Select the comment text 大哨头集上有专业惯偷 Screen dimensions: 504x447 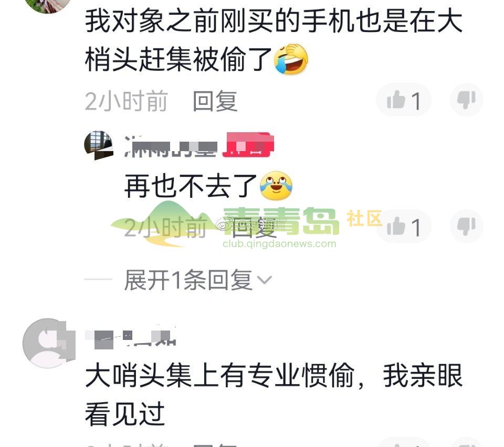(x=220, y=376)
